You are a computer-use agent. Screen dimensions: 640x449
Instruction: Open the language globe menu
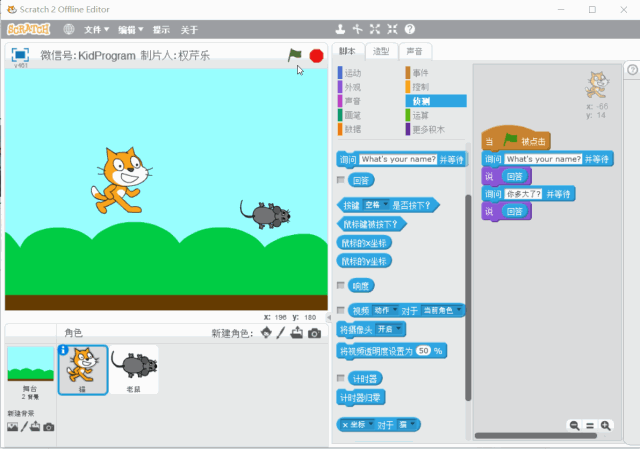pyautogui.click(x=69, y=29)
